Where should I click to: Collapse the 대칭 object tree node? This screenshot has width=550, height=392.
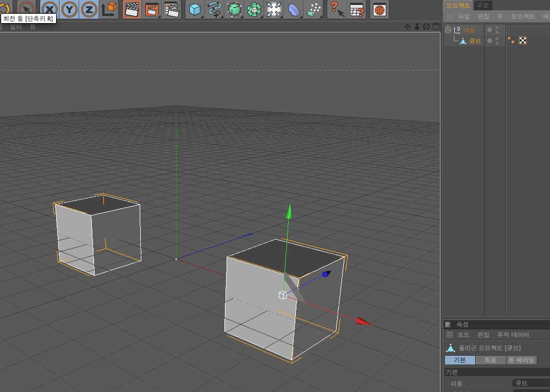tap(448, 30)
